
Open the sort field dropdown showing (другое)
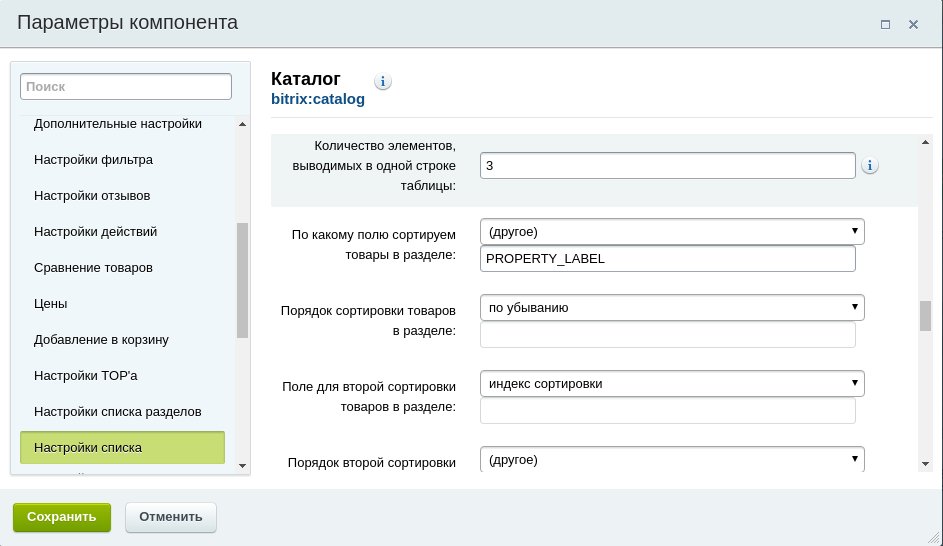(x=672, y=232)
